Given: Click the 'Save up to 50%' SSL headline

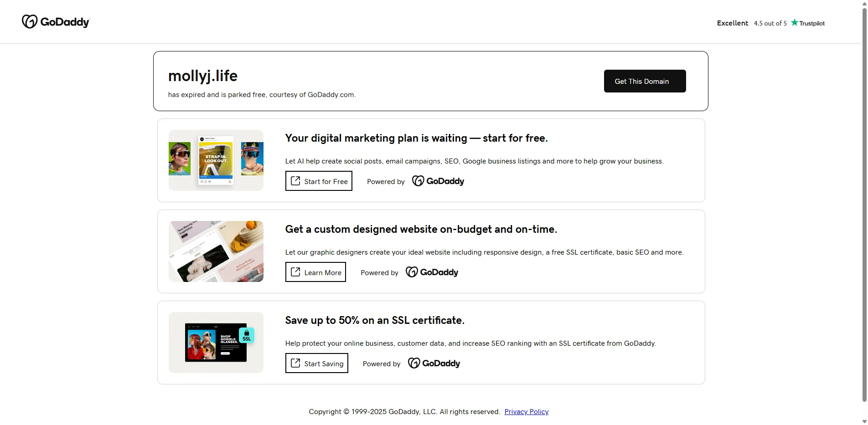Looking at the screenshot, I should (375, 320).
